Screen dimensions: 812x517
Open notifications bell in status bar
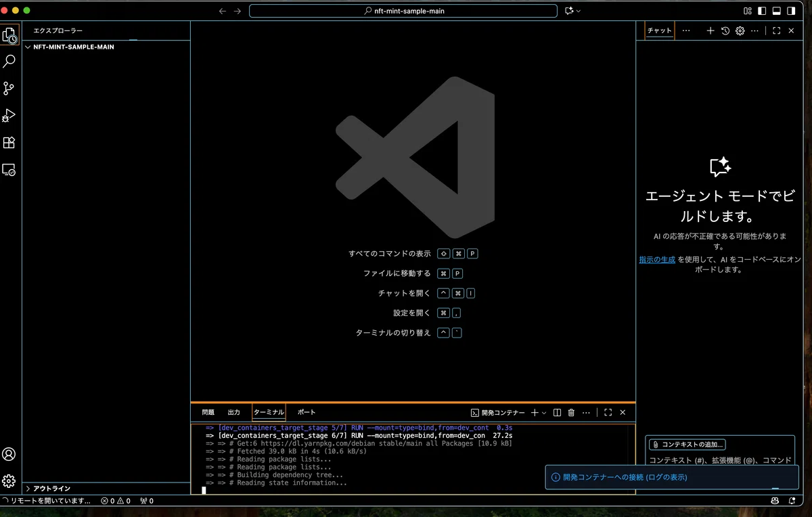point(792,501)
